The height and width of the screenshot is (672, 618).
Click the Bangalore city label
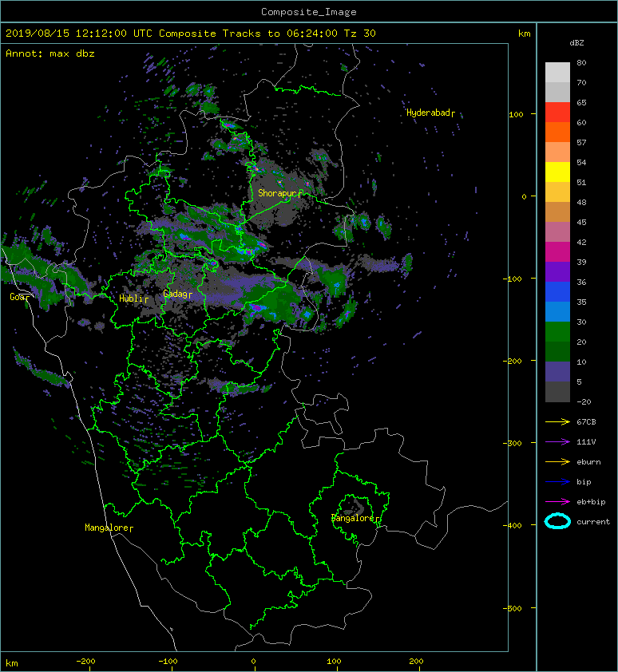pos(354,518)
